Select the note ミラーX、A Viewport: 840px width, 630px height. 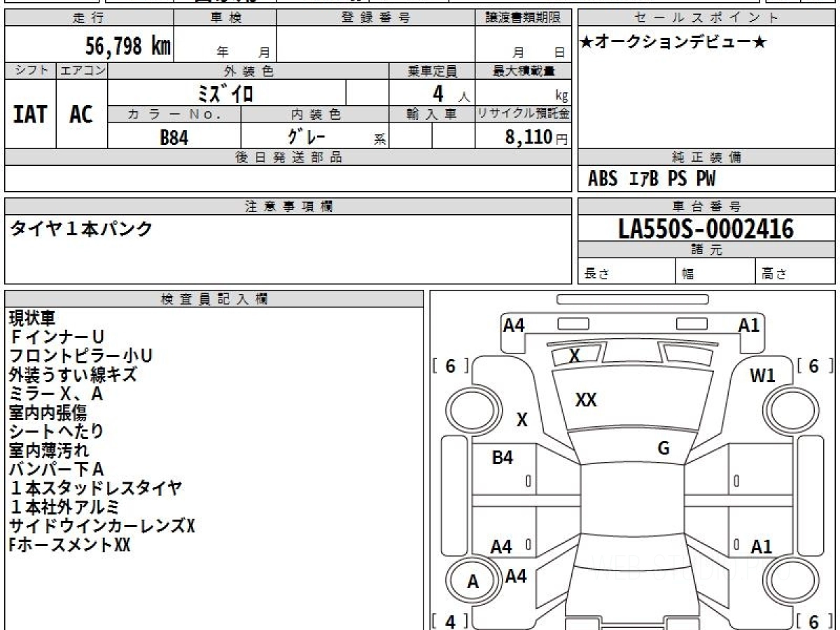click(56, 394)
